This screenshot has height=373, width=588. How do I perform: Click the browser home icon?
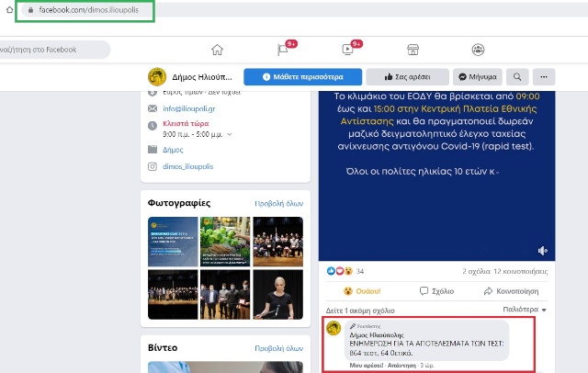[x=10, y=10]
